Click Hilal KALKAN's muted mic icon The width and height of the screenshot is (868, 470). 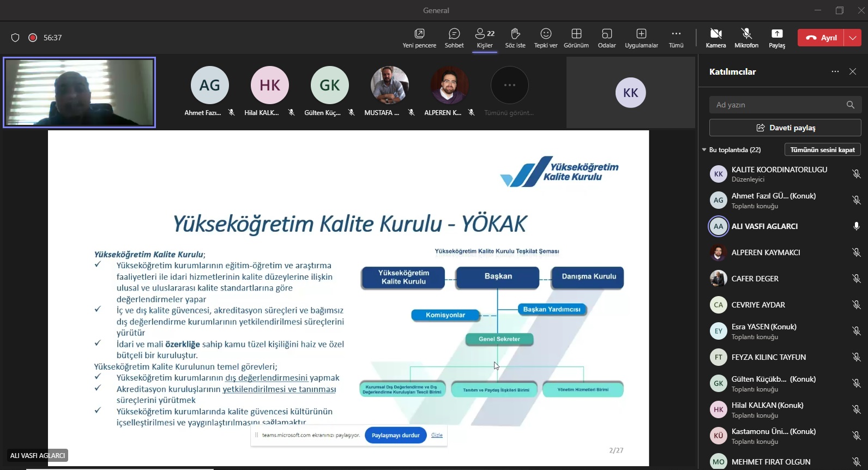tap(857, 409)
